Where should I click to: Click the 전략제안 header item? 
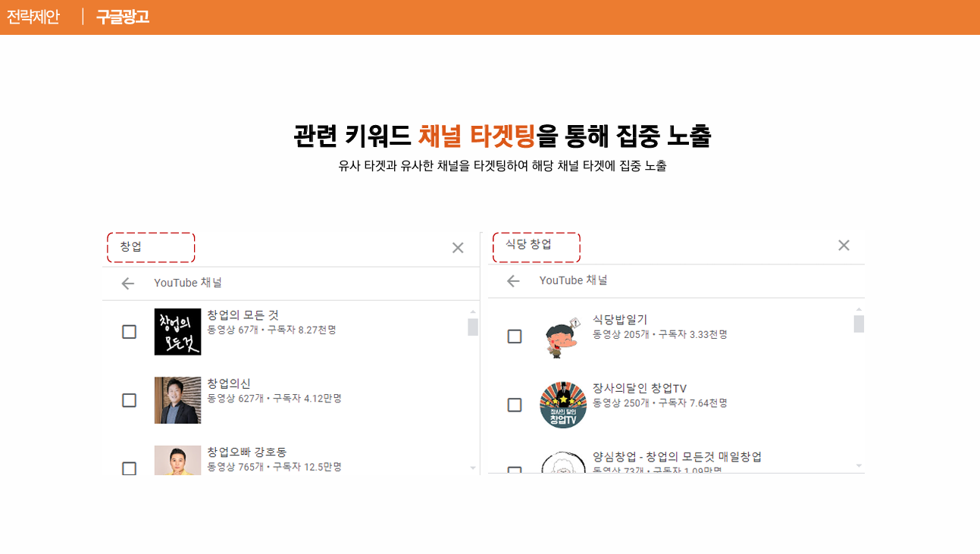click(33, 17)
